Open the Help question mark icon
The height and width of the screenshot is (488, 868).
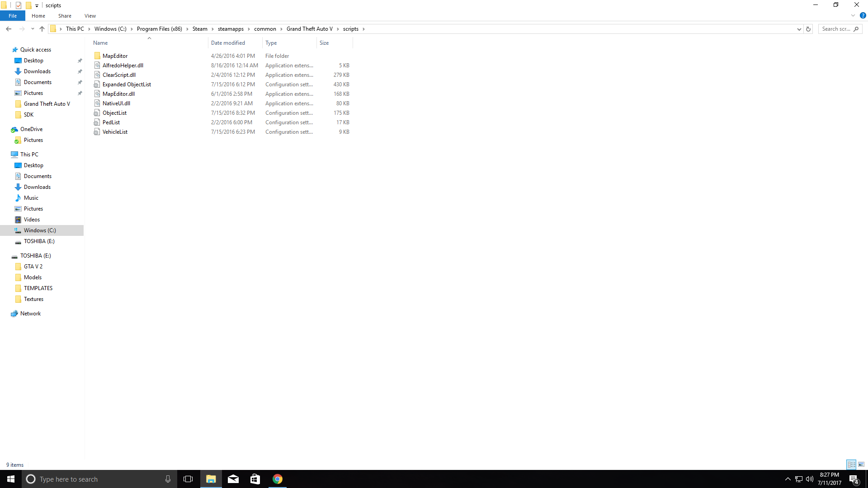863,15
